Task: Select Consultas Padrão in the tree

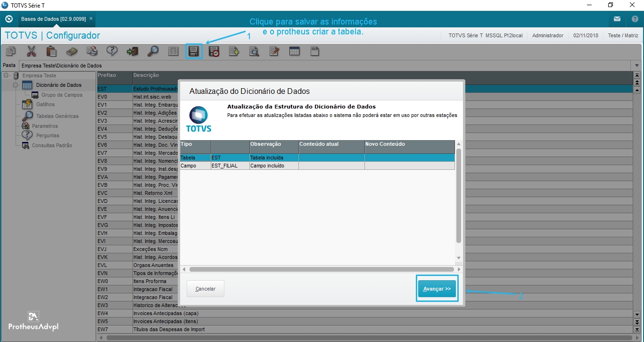Action: (x=52, y=145)
